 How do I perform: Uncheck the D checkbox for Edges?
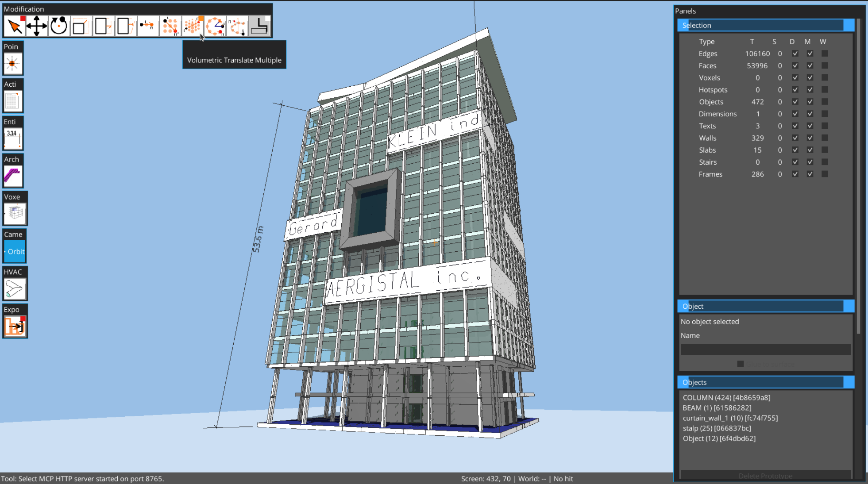tap(795, 54)
